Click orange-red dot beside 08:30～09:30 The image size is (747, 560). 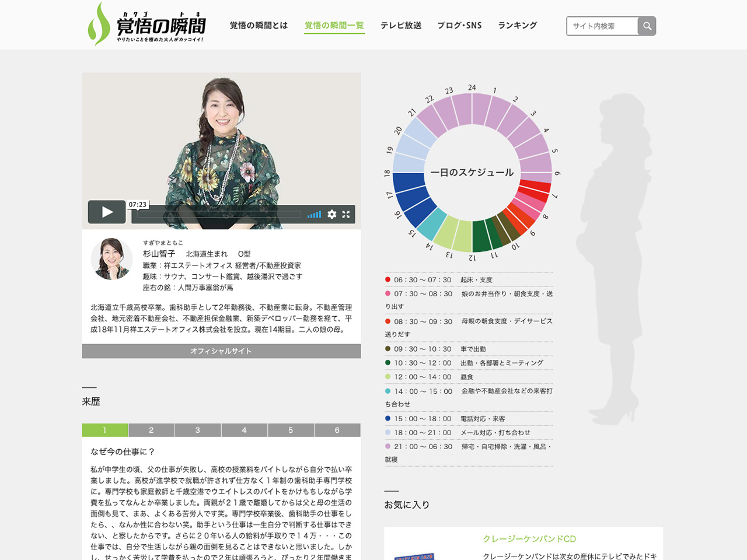point(388,321)
